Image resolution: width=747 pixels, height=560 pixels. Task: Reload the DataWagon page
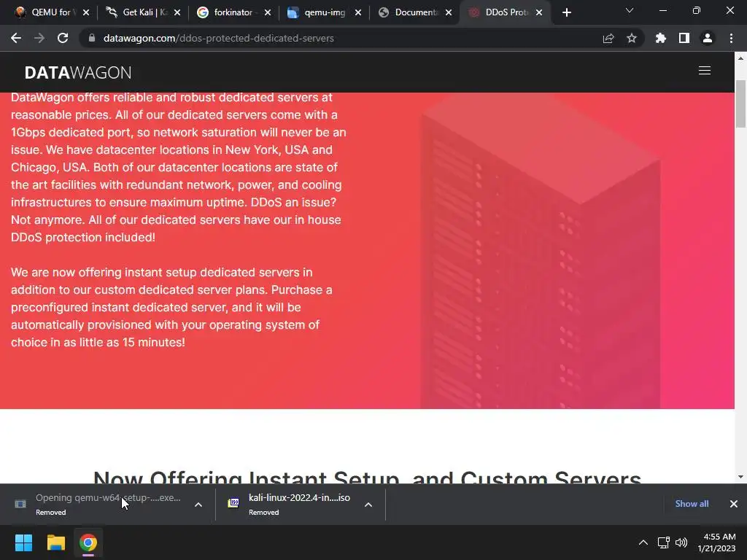[x=63, y=38]
